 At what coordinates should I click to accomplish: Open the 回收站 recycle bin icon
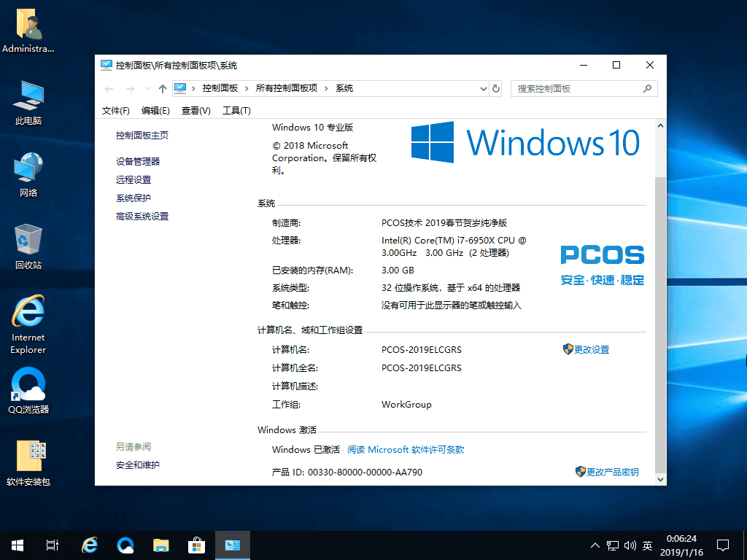(28, 246)
